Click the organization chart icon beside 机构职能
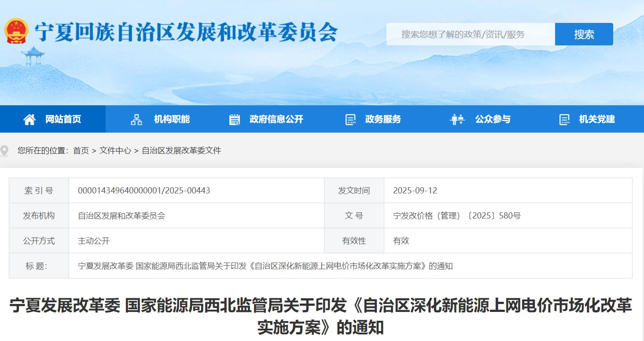Image resolution: width=644 pixels, height=341 pixels. click(136, 119)
